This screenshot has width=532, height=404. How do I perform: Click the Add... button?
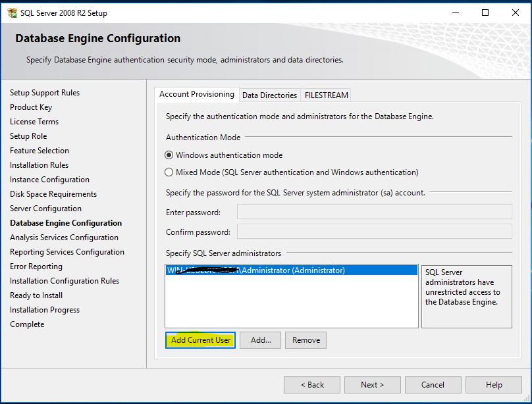point(261,340)
